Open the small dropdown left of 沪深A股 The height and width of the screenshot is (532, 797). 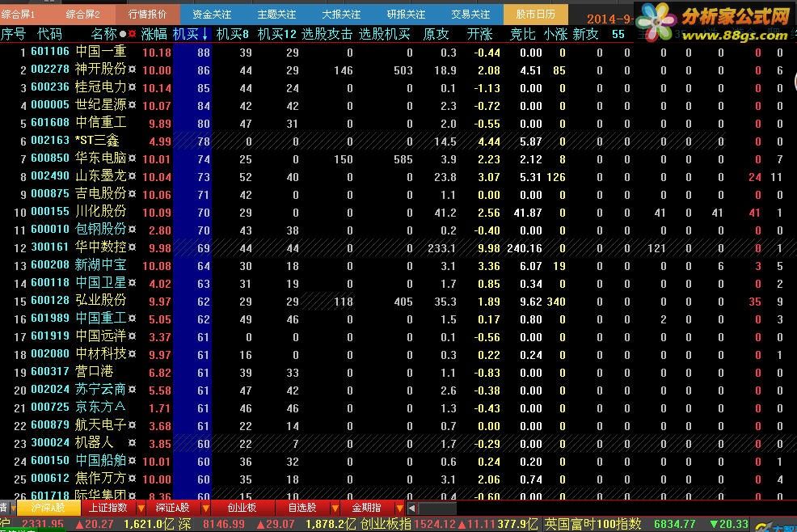pos(14,508)
